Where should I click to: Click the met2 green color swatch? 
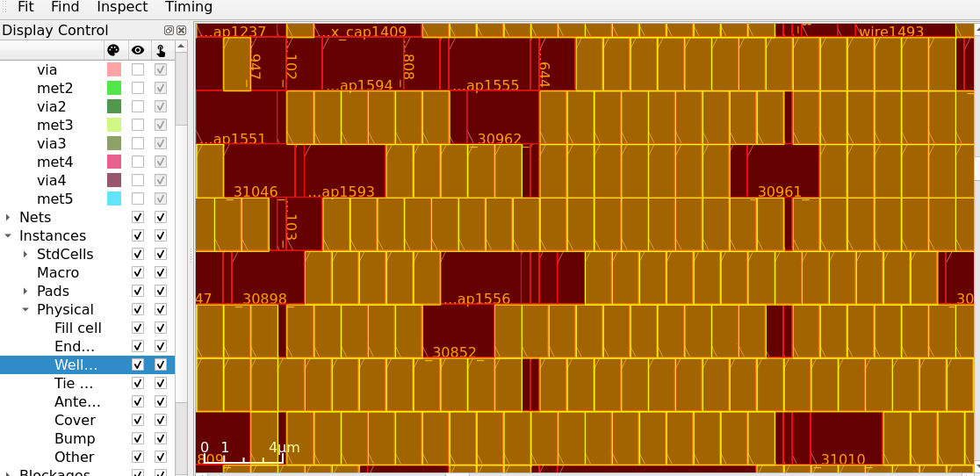pos(114,88)
